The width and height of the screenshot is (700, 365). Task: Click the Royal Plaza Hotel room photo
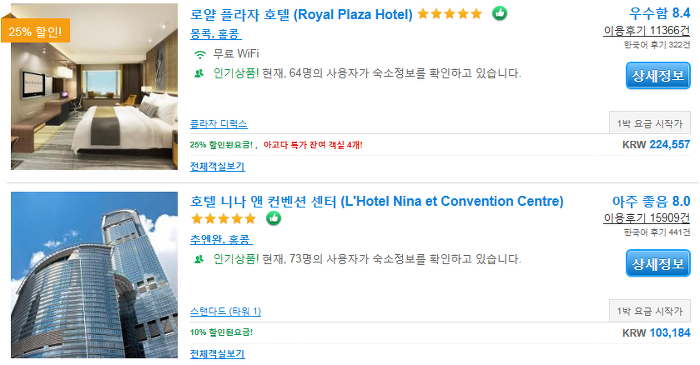click(x=94, y=87)
